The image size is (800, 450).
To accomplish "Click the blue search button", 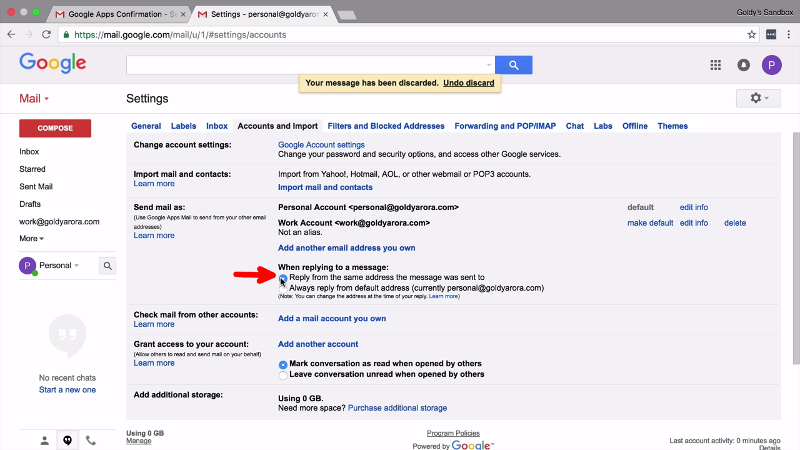I will pos(513,65).
